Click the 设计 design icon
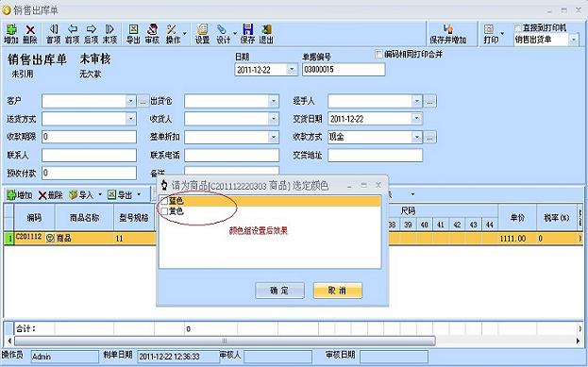This screenshot has width=588, height=367. pyautogui.click(x=222, y=29)
